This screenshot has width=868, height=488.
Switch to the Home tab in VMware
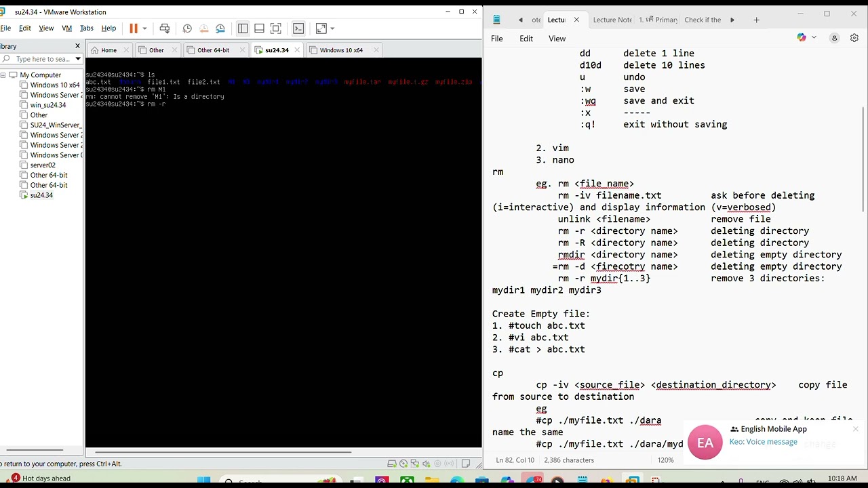click(108, 50)
